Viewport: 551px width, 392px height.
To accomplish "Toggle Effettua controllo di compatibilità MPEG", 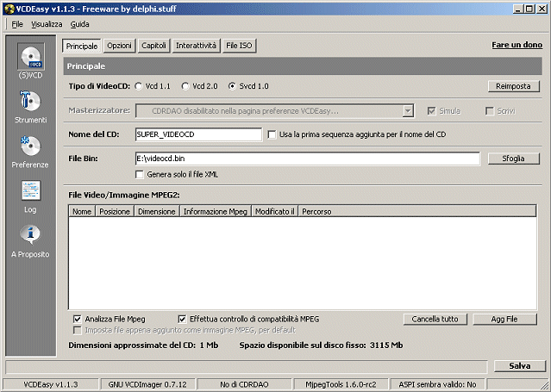I will coord(182,319).
